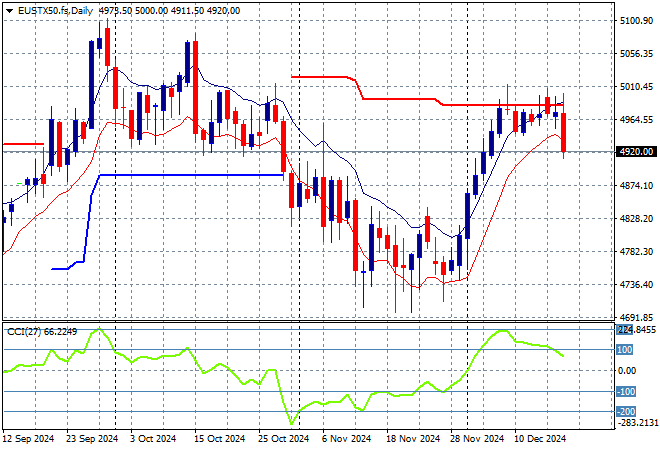Screen dimensions: 660x450
Task: Click the 25 Oct 2024 date label
Action: pyautogui.click(x=281, y=438)
